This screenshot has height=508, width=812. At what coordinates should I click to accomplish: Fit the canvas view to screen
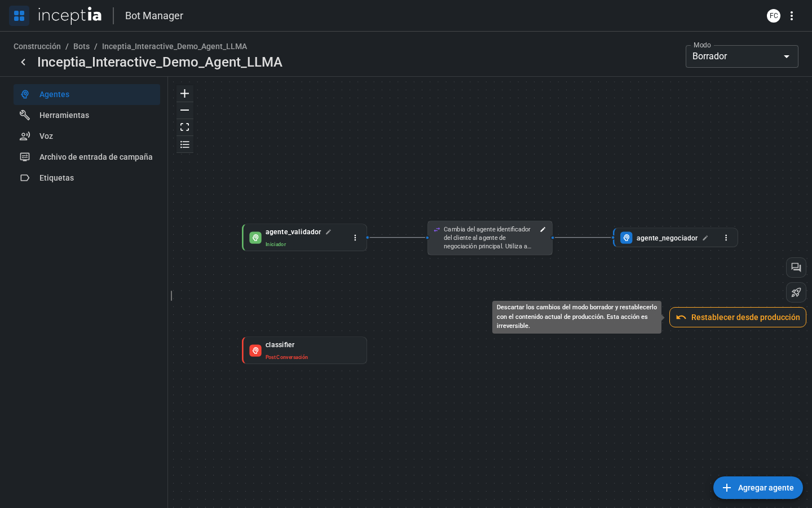(x=184, y=128)
